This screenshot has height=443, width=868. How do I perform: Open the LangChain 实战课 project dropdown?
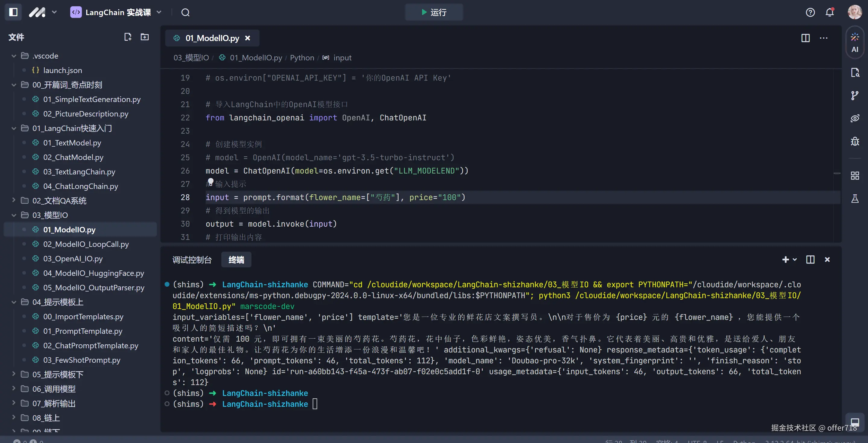(116, 12)
